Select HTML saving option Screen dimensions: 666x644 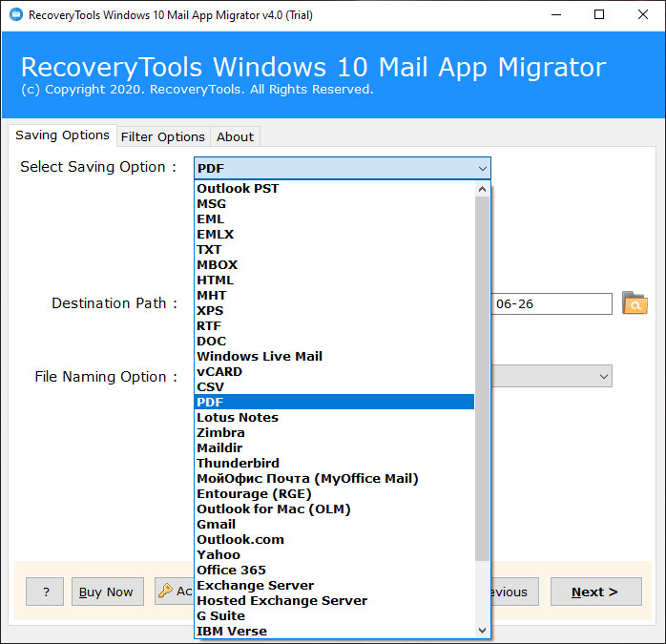334,280
